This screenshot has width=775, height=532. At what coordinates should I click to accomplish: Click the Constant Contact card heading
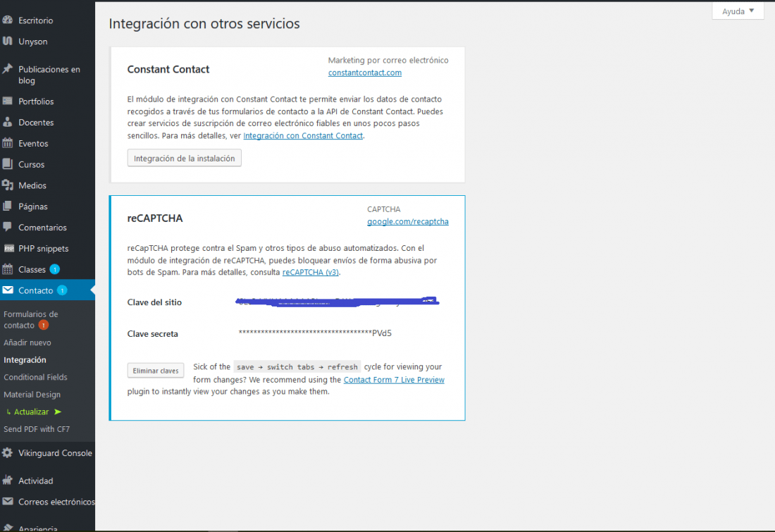tap(168, 69)
